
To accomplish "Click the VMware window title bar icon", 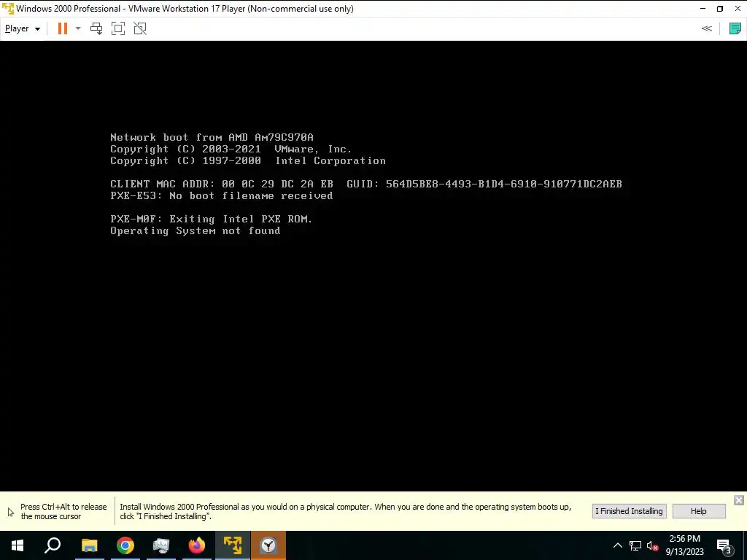I will (8, 9).
